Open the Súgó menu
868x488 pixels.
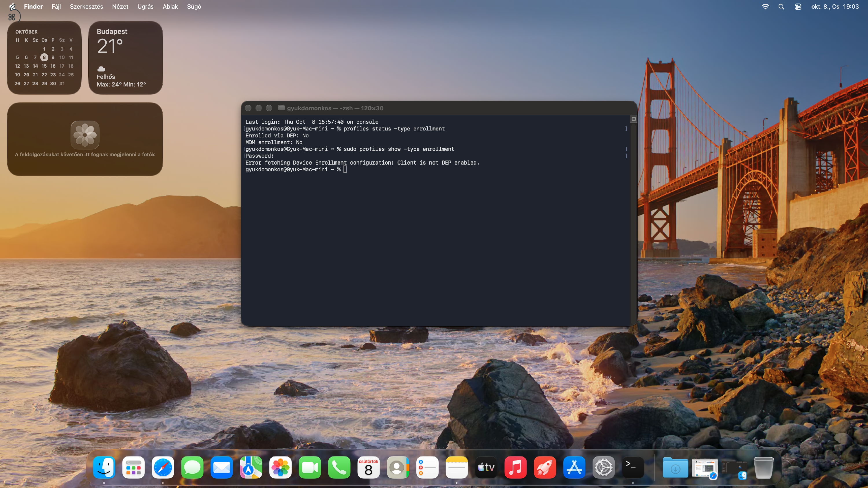click(194, 6)
